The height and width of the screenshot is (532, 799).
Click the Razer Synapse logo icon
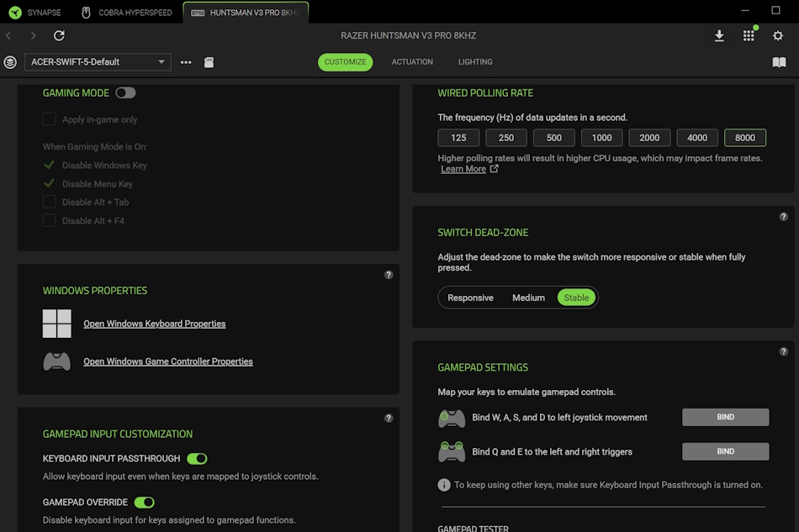click(15, 13)
